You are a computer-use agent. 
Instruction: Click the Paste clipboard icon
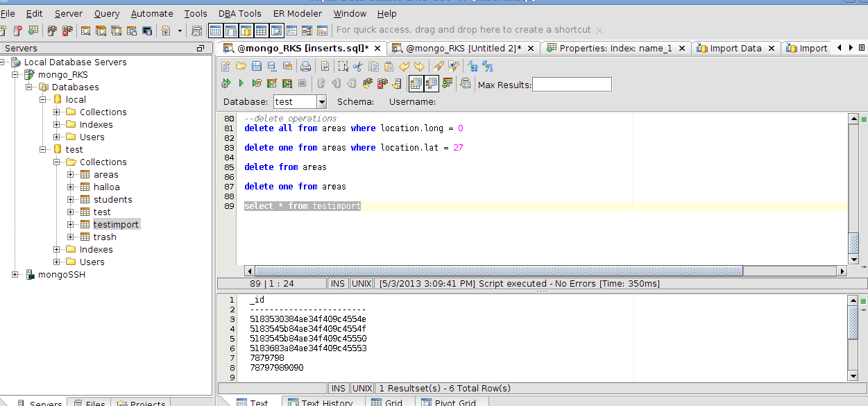click(x=389, y=67)
